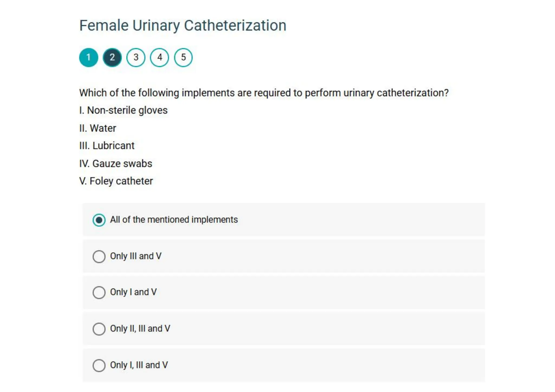Click the 'Only I and V' label text
This screenshot has width=555, height=392.
pos(133,292)
